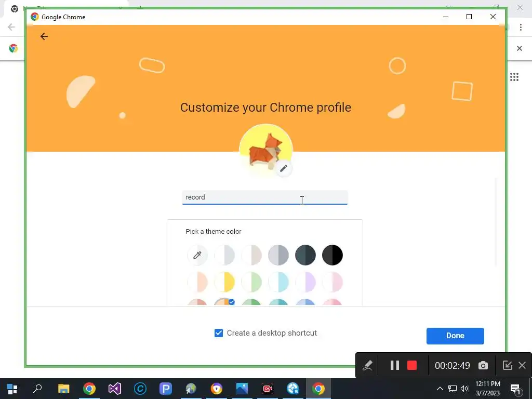Launch Visual Studio from the taskbar
The image size is (532, 399).
(115, 389)
